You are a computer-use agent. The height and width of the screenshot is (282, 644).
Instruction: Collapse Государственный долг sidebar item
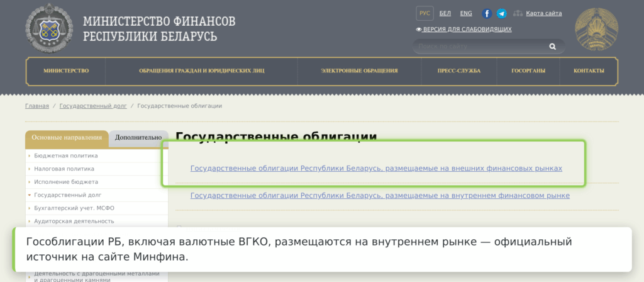coord(96,195)
